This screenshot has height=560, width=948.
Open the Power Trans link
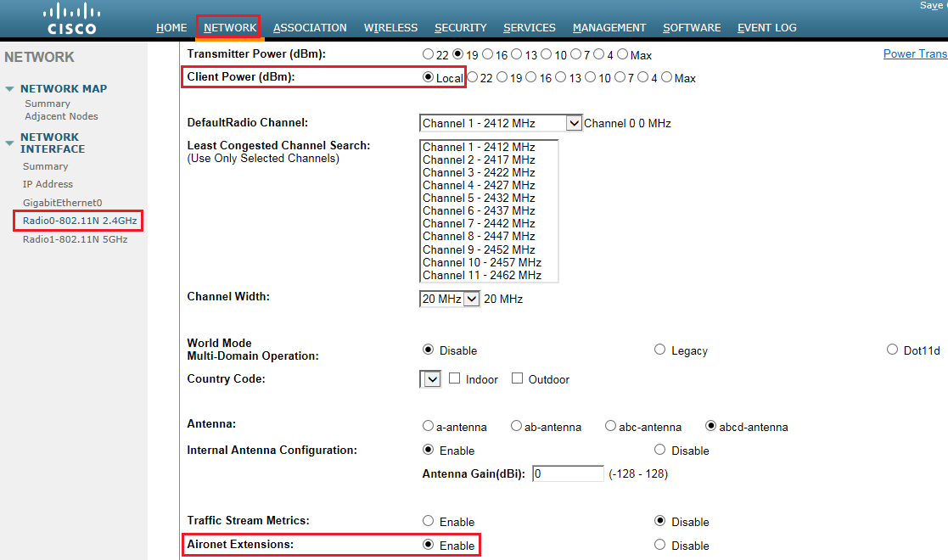[x=915, y=53]
